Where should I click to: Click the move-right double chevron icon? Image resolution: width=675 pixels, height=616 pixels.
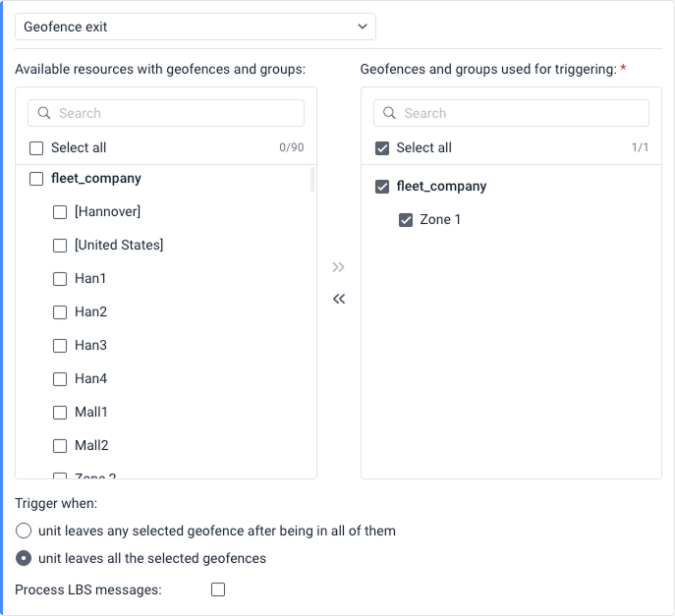click(339, 267)
